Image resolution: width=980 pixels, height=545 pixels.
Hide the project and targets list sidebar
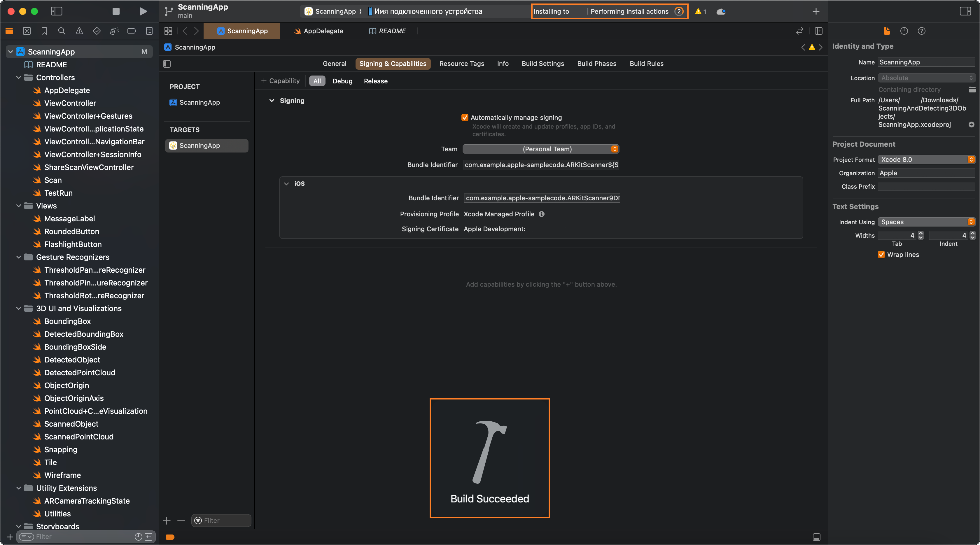167,64
